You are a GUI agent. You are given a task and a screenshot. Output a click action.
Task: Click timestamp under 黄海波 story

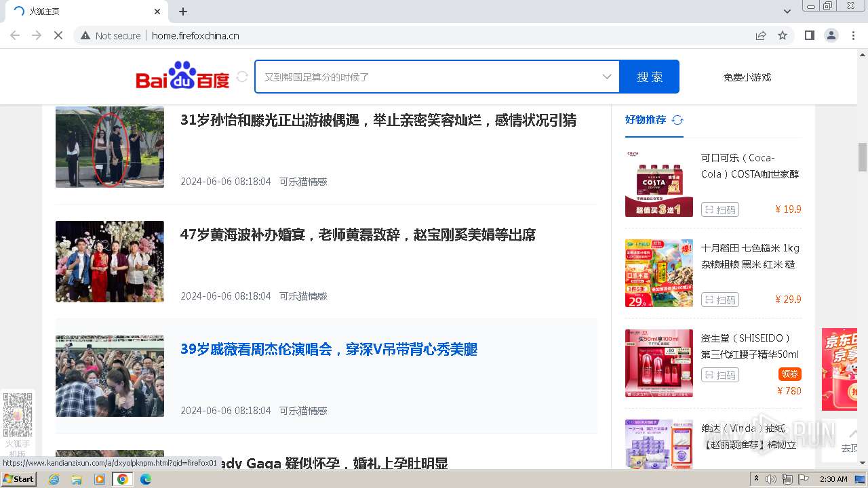coord(226,296)
